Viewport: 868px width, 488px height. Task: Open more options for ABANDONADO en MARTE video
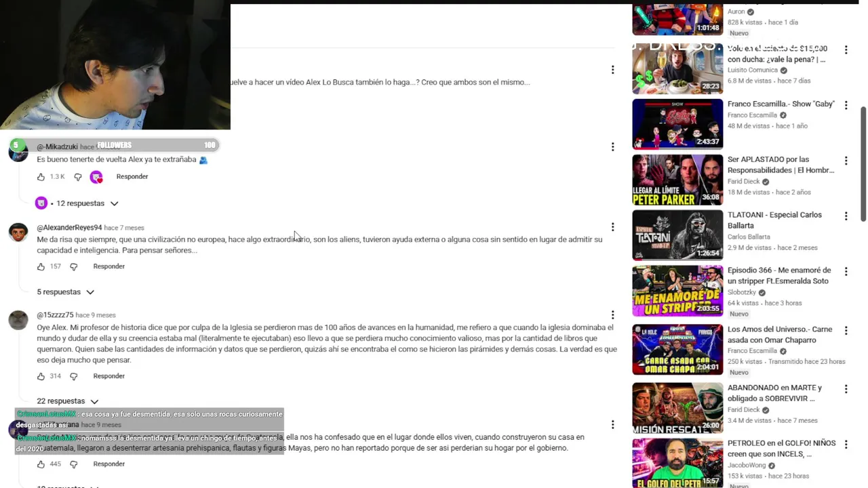(846, 390)
